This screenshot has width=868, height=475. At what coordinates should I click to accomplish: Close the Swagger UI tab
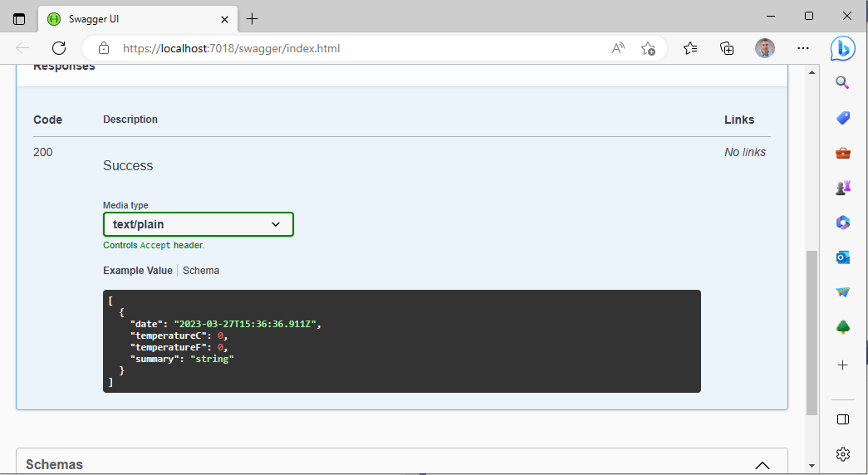224,19
